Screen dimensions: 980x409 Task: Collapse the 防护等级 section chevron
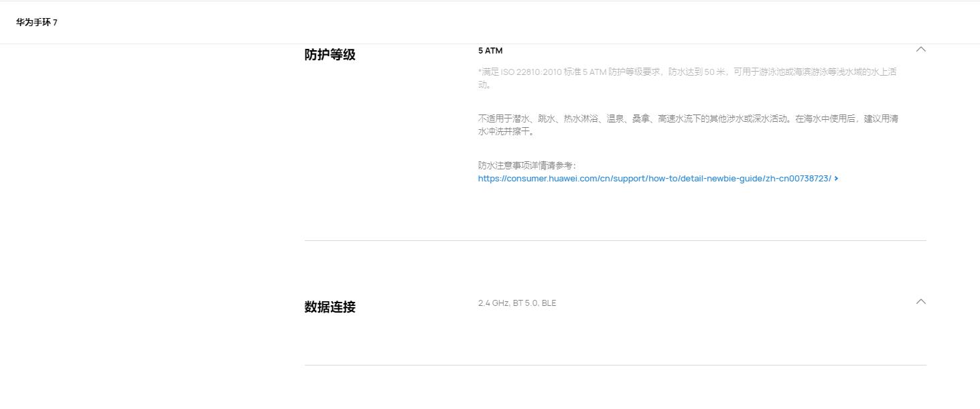[x=920, y=50]
